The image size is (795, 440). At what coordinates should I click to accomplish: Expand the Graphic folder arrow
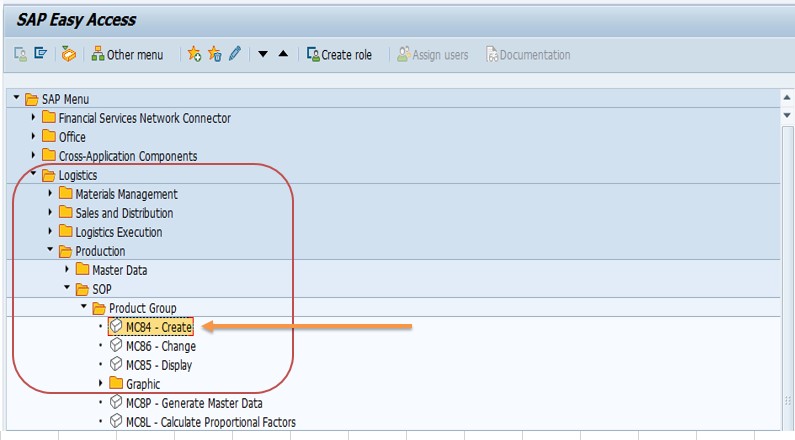[x=100, y=383]
